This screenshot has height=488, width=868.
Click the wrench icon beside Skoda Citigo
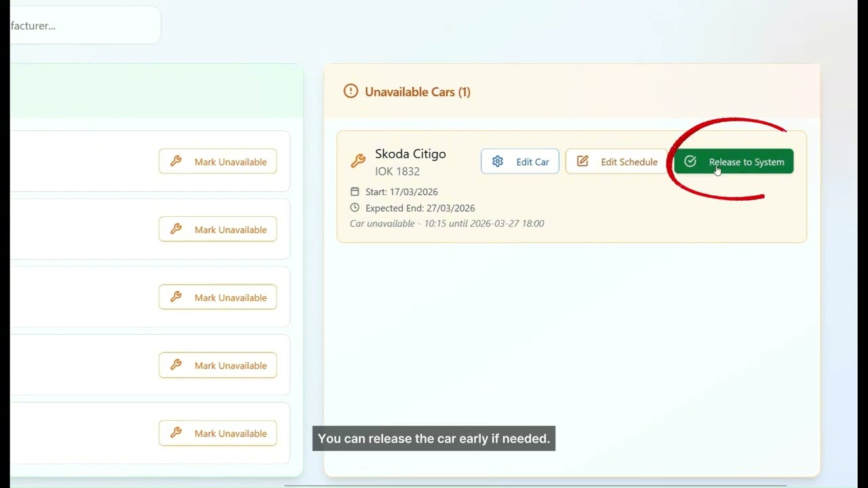point(358,161)
